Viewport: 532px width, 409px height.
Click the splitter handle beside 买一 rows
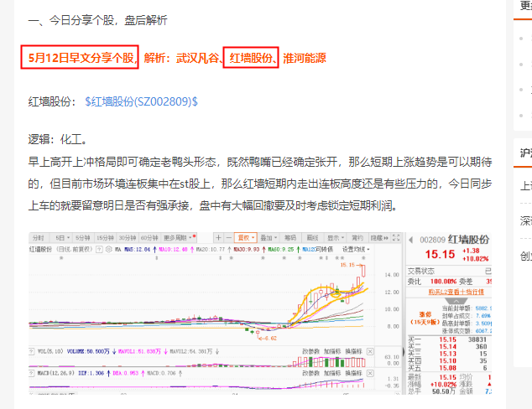pos(404,352)
